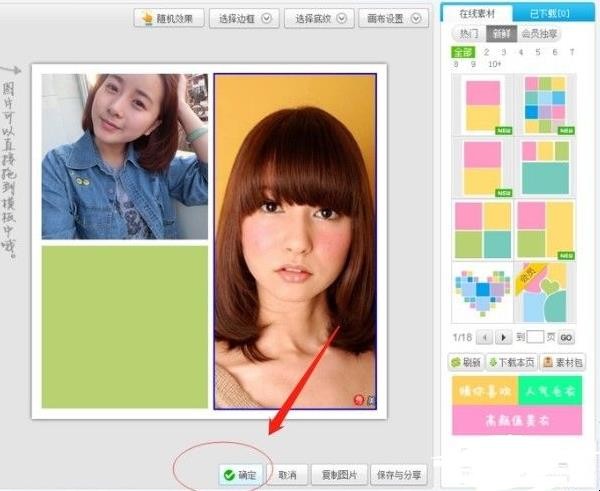Open the 选择边框 border dropdown
Viewport: 600px width, 491px height.
click(244, 18)
